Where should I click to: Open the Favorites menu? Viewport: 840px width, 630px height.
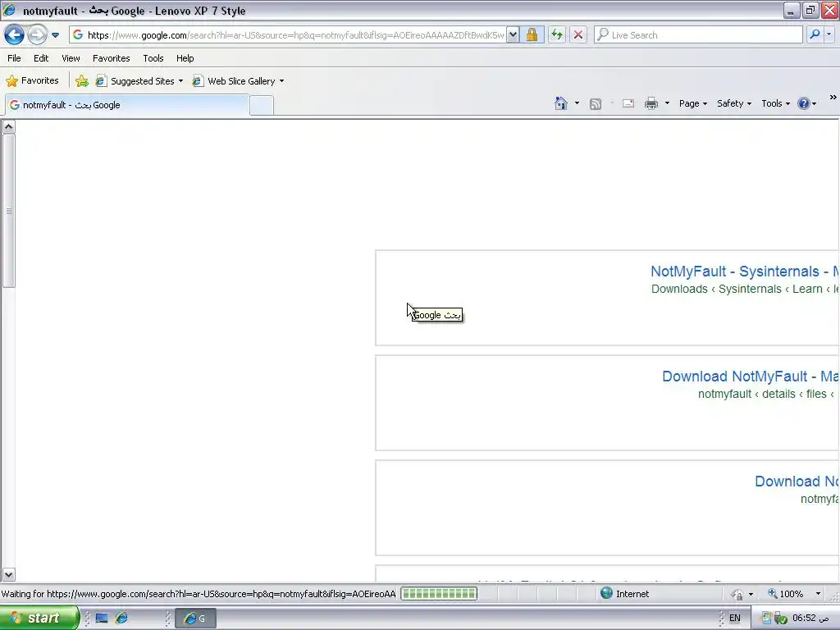111,58
